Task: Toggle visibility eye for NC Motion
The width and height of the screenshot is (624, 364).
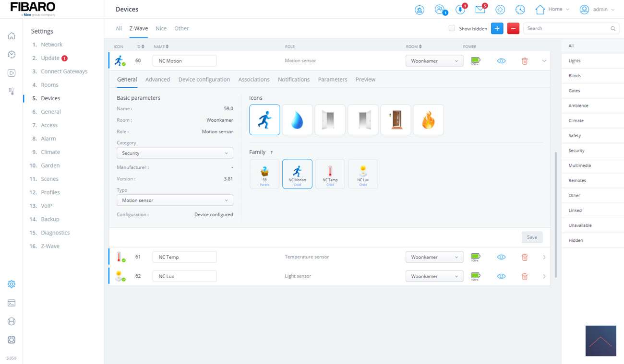Action: point(501,61)
